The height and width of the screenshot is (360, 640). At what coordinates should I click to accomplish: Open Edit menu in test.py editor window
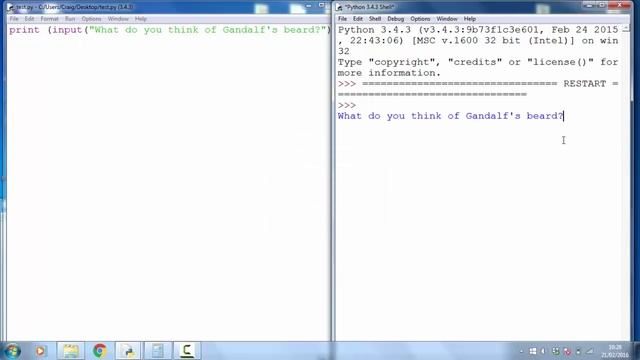[29, 19]
